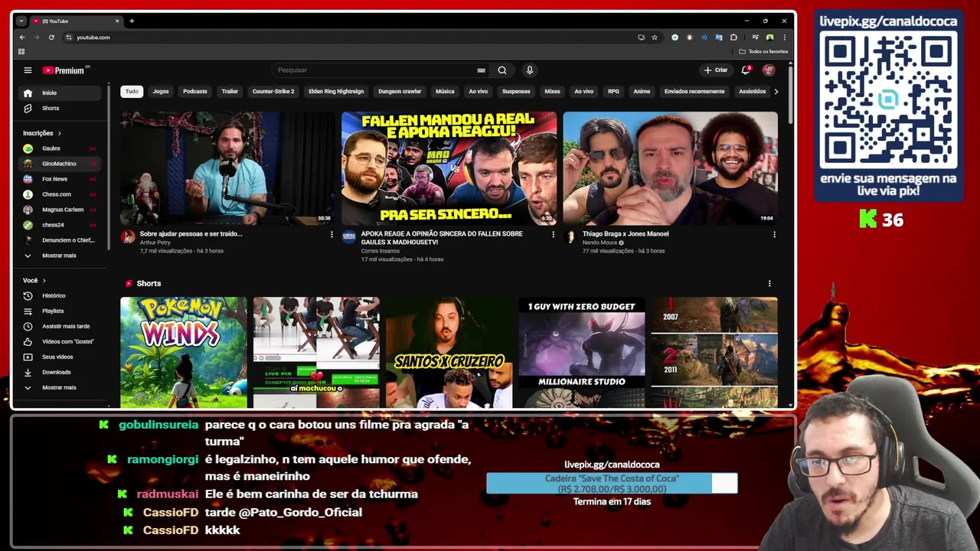Open the browser extensions puzzle icon
This screenshot has width=980, height=551.
[x=733, y=37]
